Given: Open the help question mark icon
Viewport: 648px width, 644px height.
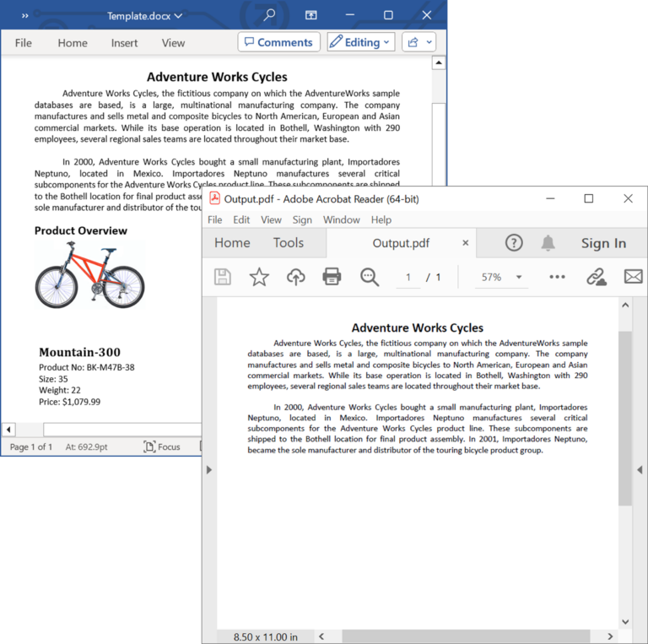Looking at the screenshot, I should (x=514, y=243).
